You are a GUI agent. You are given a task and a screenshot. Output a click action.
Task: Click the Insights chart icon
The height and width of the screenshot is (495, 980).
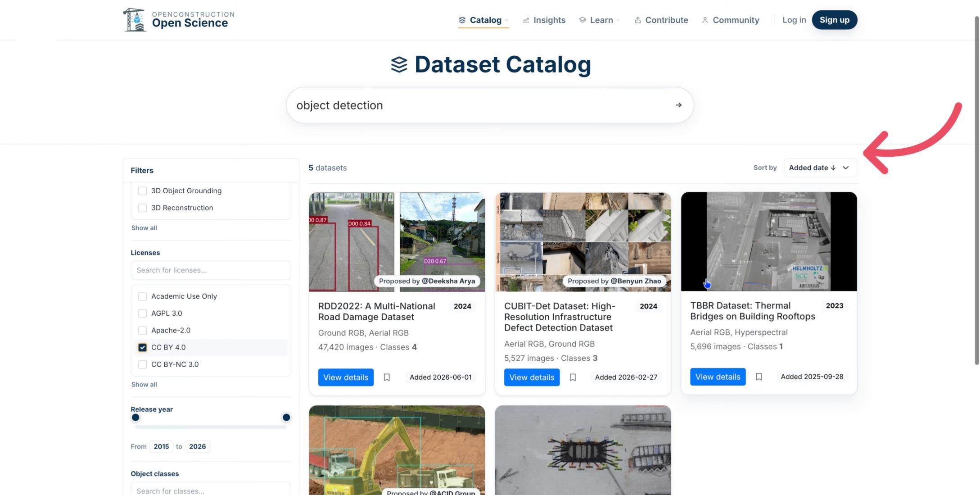click(526, 20)
